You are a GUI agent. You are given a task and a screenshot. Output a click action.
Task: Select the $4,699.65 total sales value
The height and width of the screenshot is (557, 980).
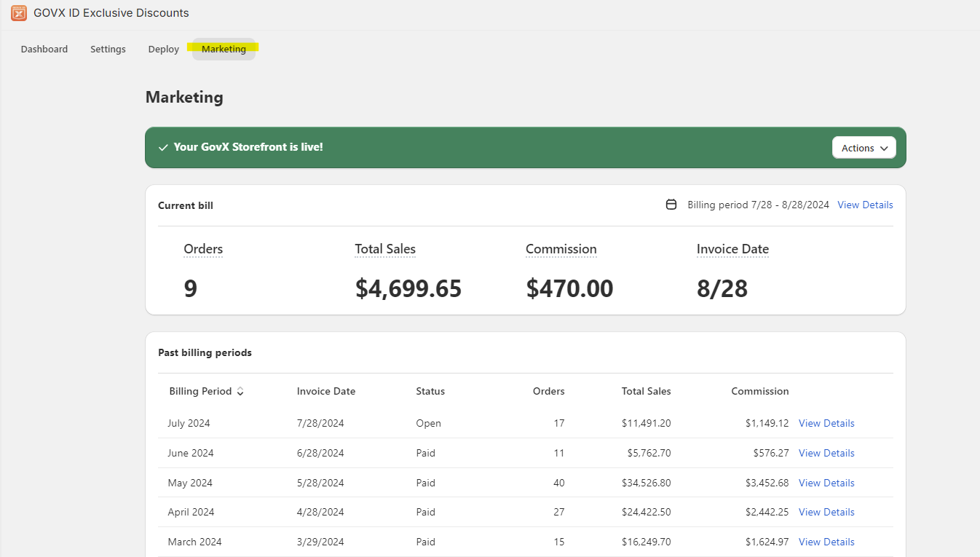(408, 289)
